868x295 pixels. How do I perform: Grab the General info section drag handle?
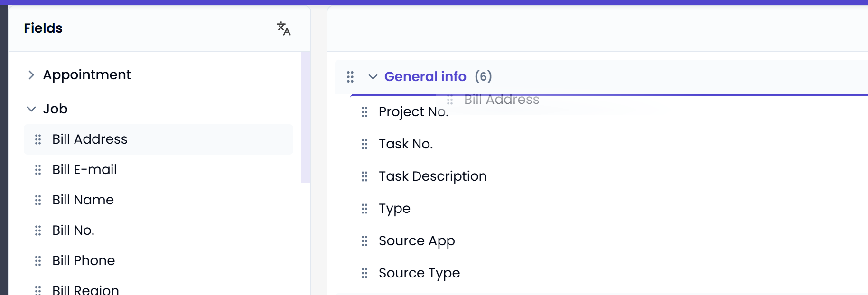pyautogui.click(x=350, y=77)
